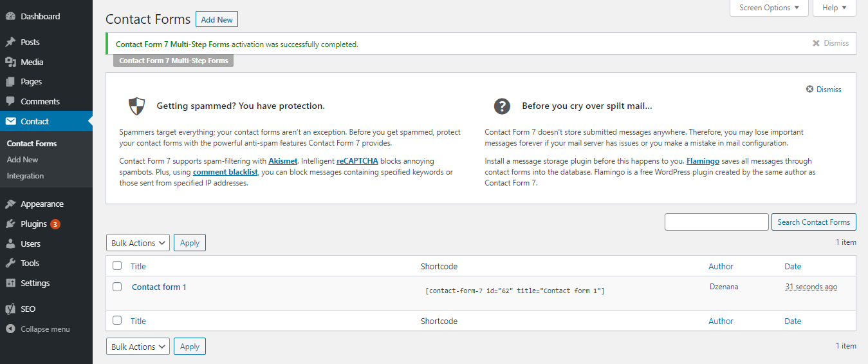Sort by Author in table footer

721,321
